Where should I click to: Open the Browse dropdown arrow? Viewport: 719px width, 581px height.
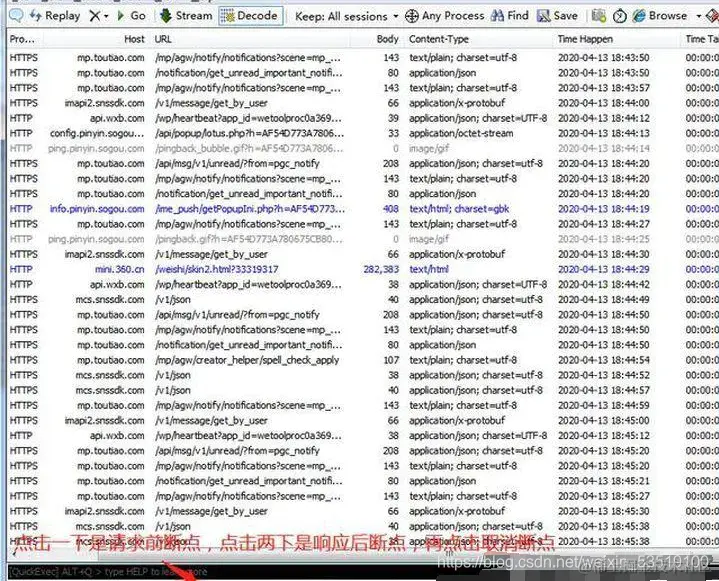click(698, 17)
